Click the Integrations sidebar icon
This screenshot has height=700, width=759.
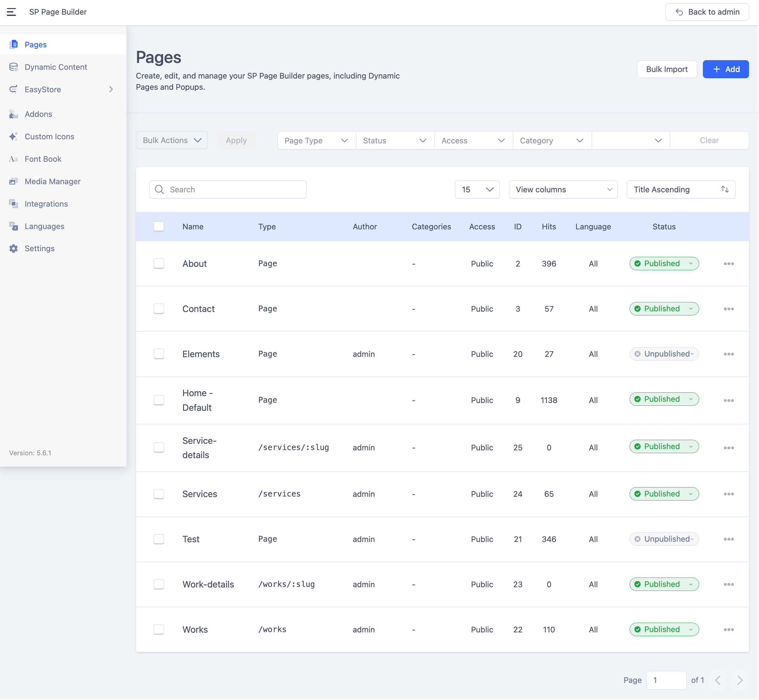[x=14, y=204]
